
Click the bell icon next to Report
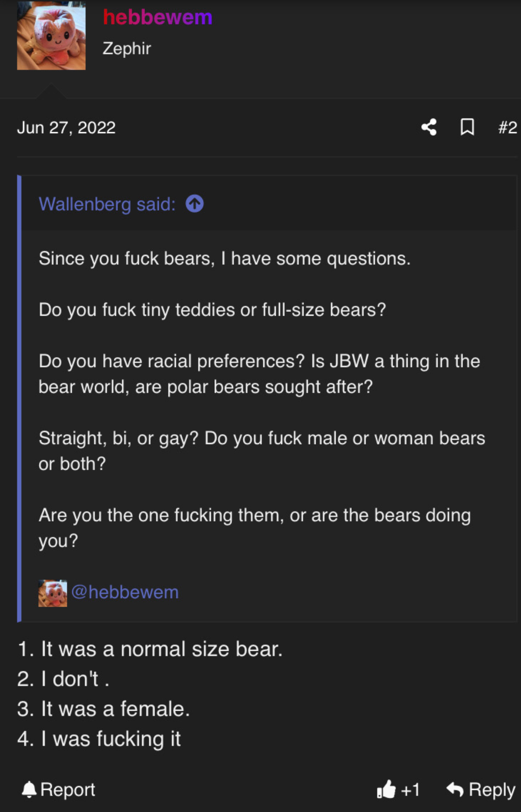(x=29, y=790)
